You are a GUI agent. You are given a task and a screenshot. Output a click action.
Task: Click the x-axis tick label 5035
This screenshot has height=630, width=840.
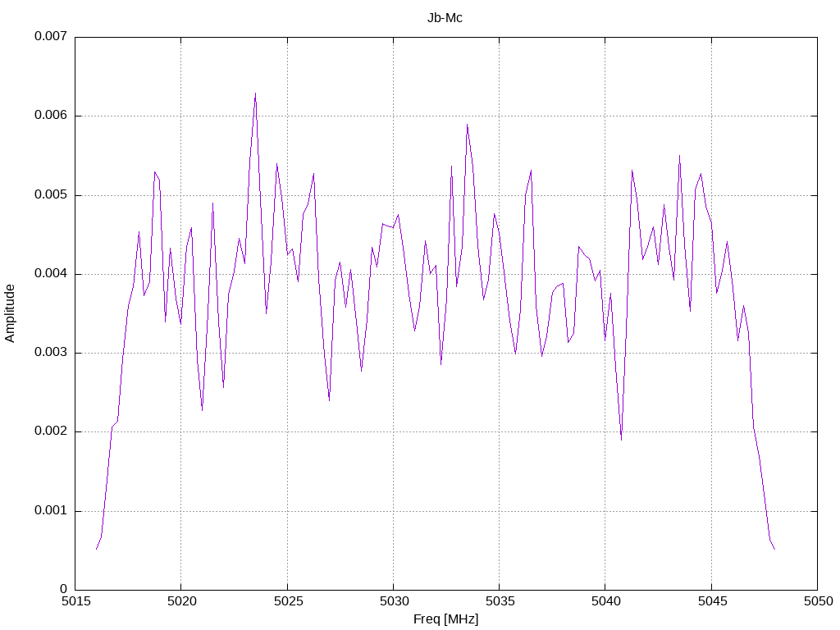click(x=500, y=601)
